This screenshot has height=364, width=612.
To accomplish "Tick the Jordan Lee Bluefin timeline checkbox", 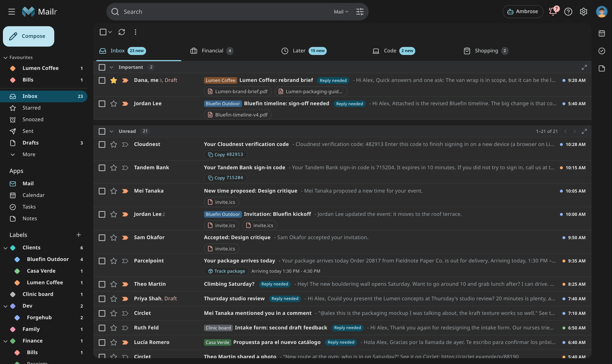I will pyautogui.click(x=102, y=104).
